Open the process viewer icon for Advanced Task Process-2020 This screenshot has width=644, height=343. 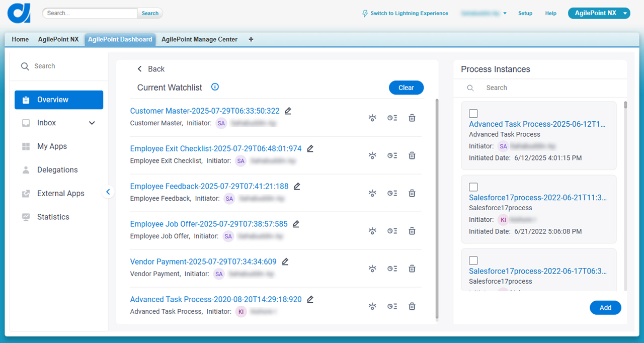(x=372, y=306)
